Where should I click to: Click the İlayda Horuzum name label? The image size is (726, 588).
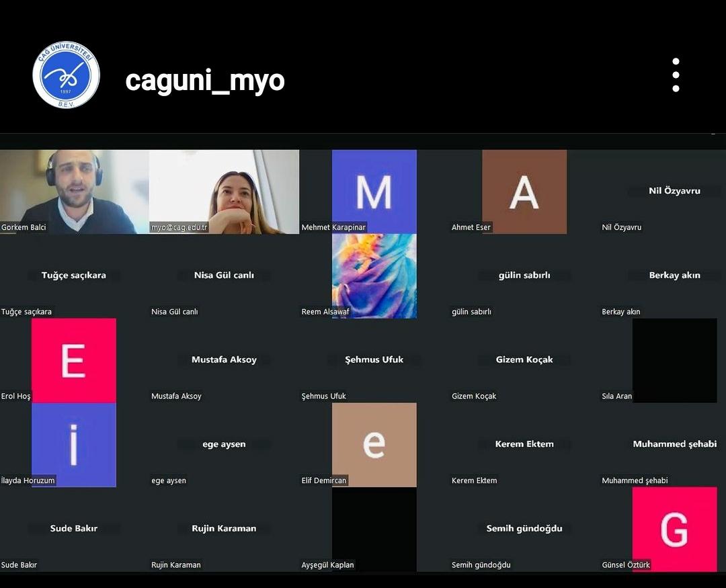pyautogui.click(x=28, y=480)
